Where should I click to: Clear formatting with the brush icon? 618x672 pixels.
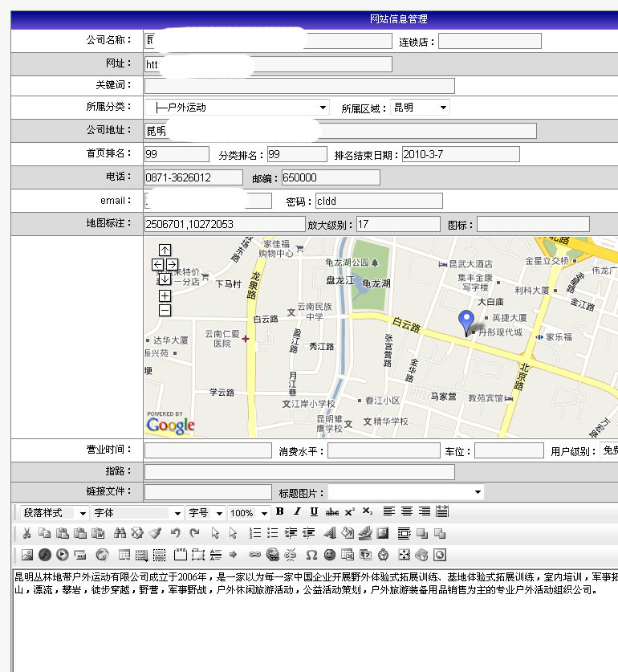[x=155, y=533]
